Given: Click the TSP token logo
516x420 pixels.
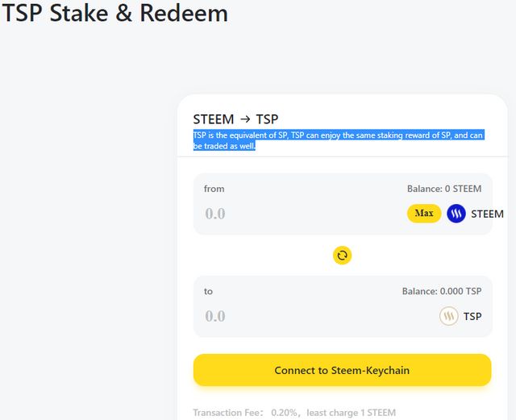Looking at the screenshot, I should (x=449, y=316).
